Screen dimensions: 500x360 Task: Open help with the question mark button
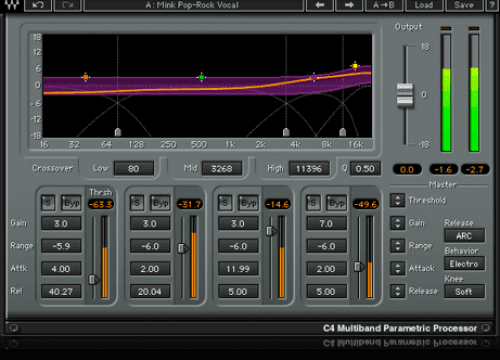pyautogui.click(x=492, y=5)
